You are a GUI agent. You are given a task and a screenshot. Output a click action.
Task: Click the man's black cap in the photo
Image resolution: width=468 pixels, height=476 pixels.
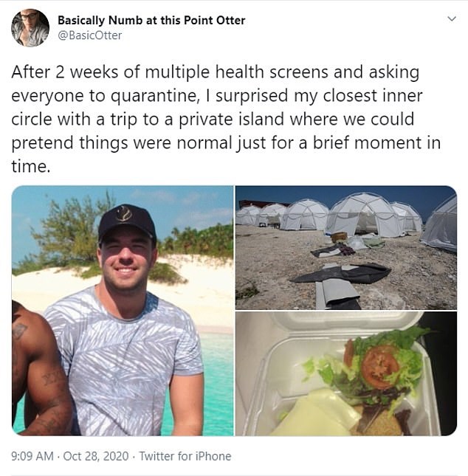click(127, 219)
